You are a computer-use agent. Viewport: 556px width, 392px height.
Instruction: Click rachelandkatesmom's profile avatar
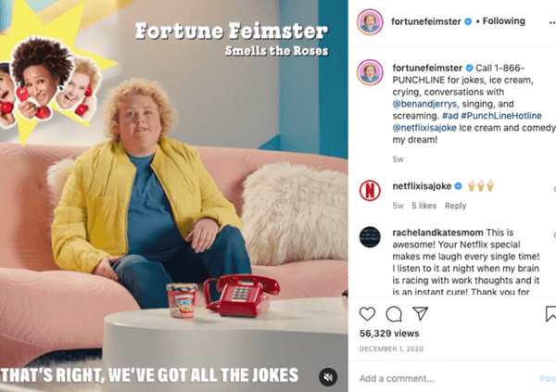tap(370, 237)
